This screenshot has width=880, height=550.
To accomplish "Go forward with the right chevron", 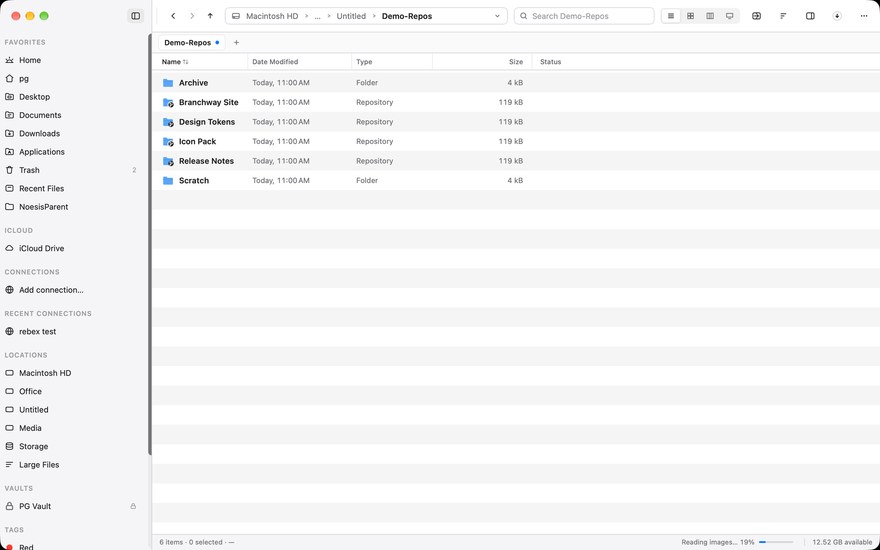I will (192, 16).
